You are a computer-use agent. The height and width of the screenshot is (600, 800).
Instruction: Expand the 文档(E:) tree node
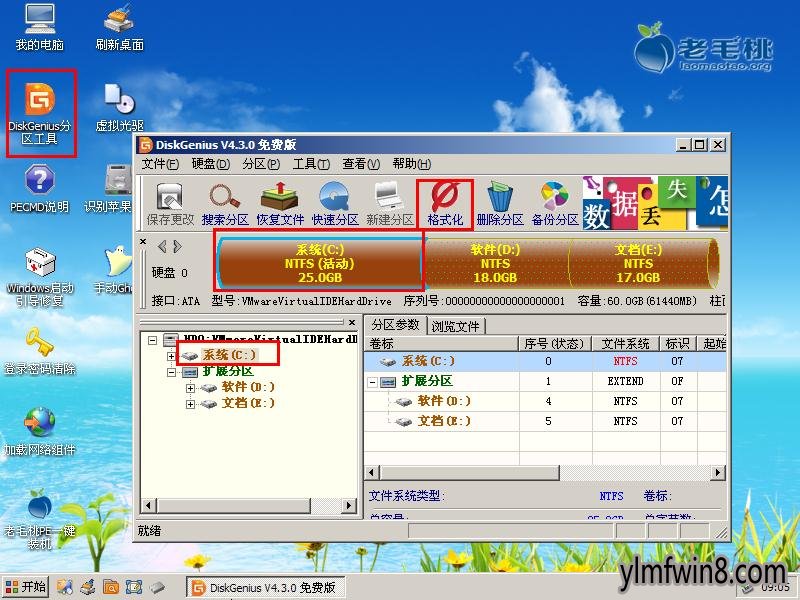pyautogui.click(x=190, y=404)
